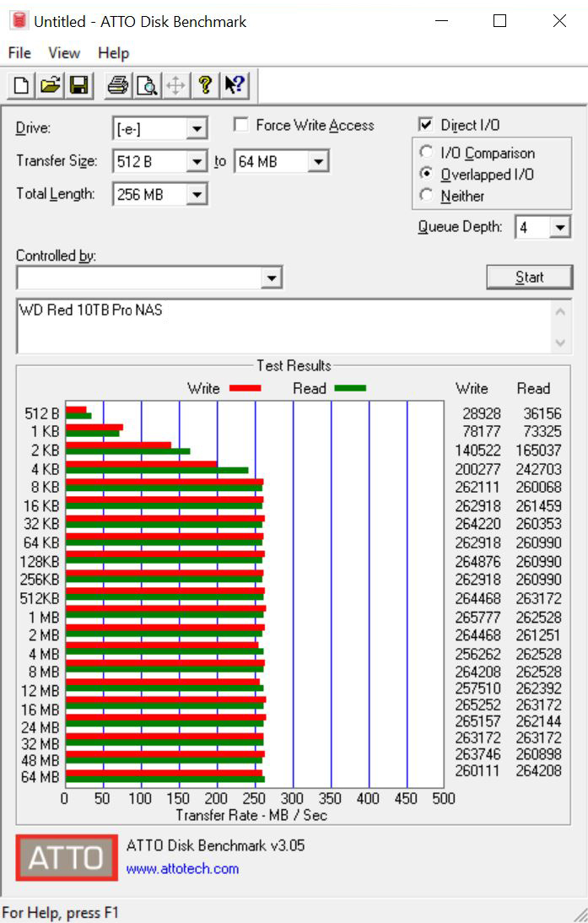588x923 pixels.
Task: Click the description scrollbar down arrow
Action: [x=560, y=343]
